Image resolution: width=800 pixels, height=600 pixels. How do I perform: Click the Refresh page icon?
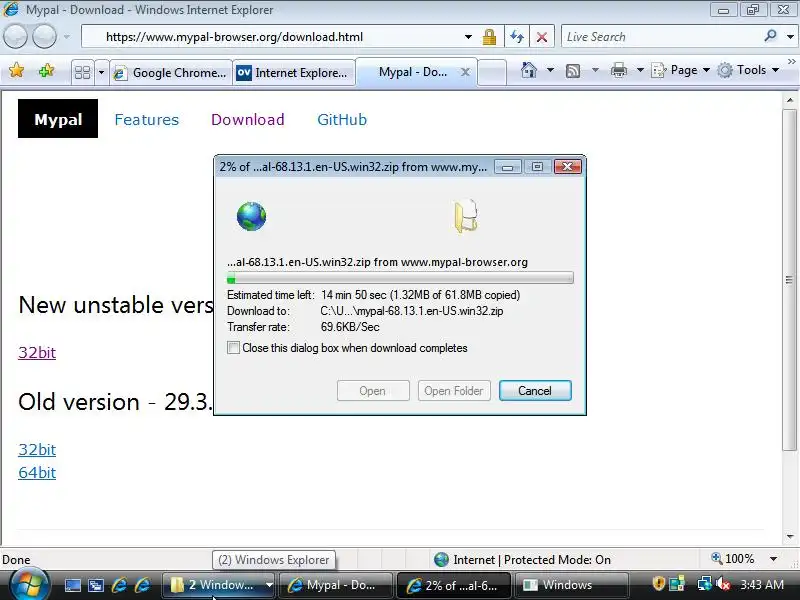click(x=517, y=37)
